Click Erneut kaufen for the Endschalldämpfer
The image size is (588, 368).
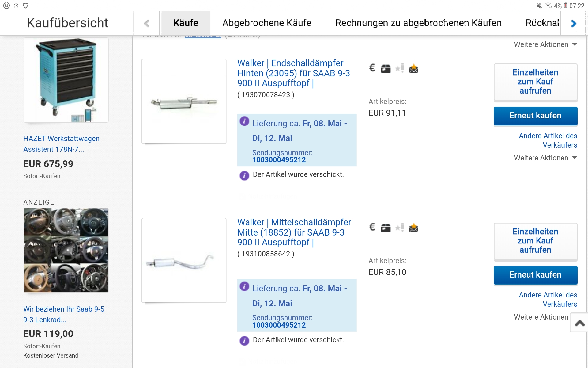535,116
